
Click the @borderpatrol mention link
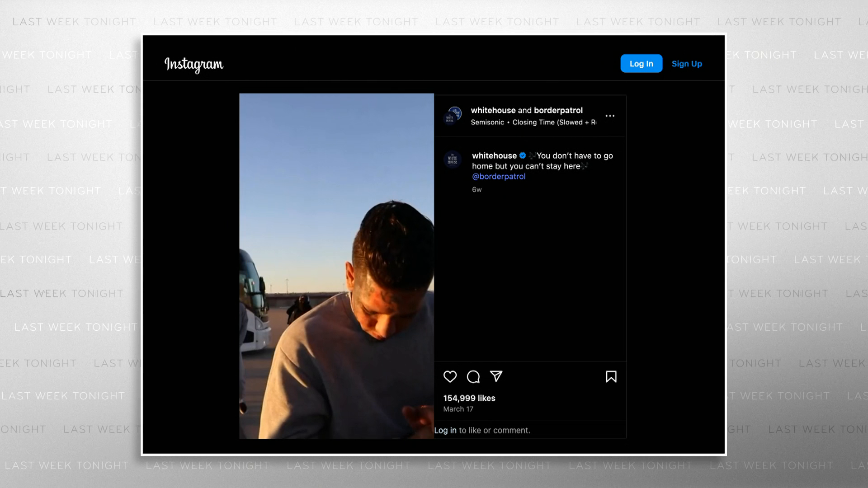[499, 176]
